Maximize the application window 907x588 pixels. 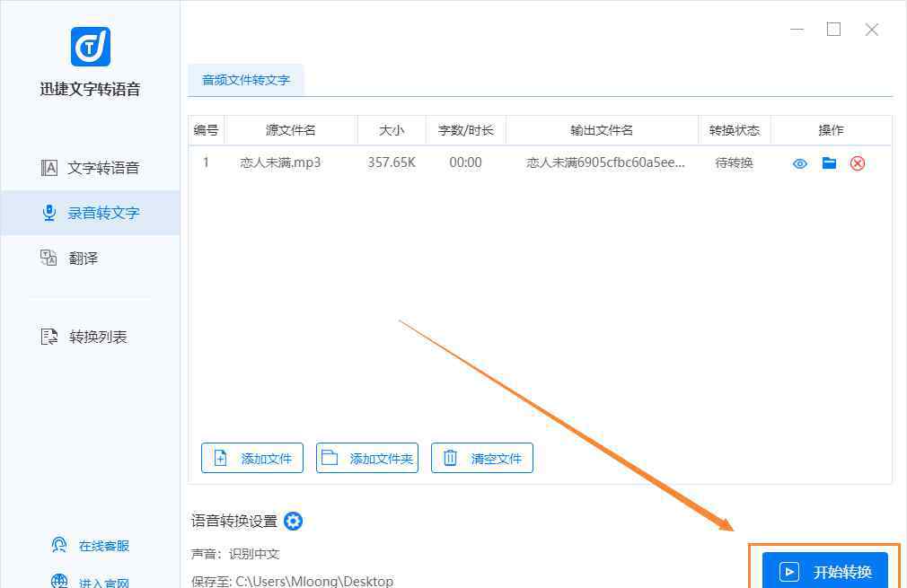click(x=833, y=30)
